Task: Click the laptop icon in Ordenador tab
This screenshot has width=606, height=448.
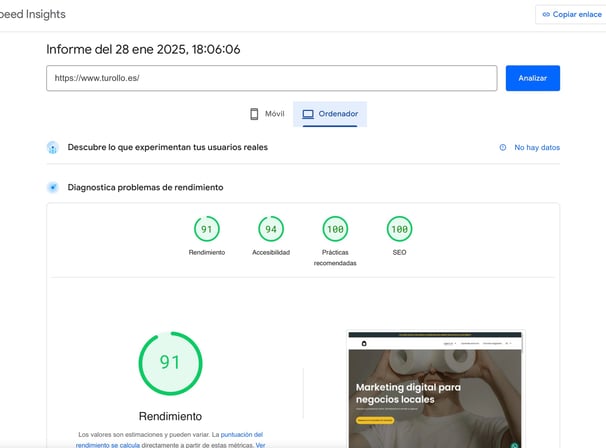Action: click(308, 114)
